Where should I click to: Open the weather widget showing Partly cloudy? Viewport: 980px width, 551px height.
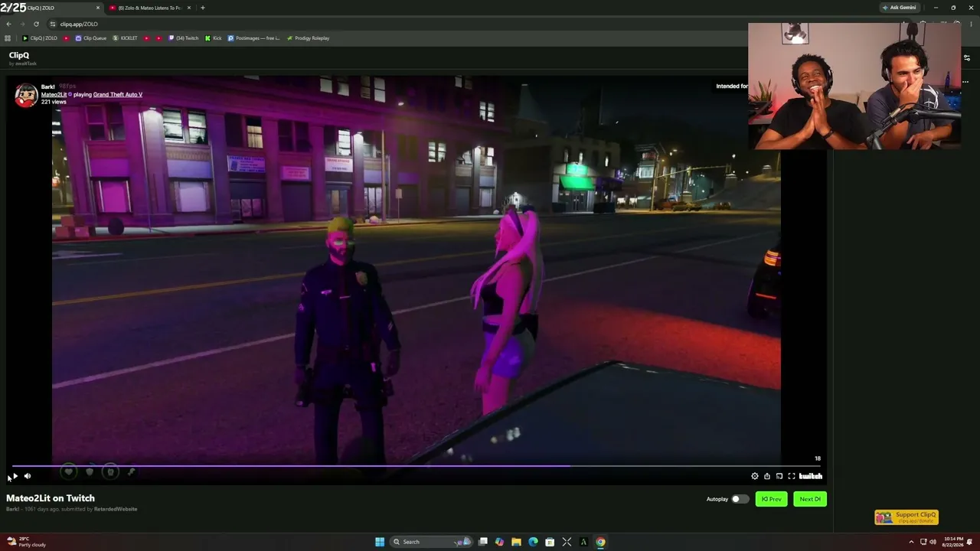(27, 542)
